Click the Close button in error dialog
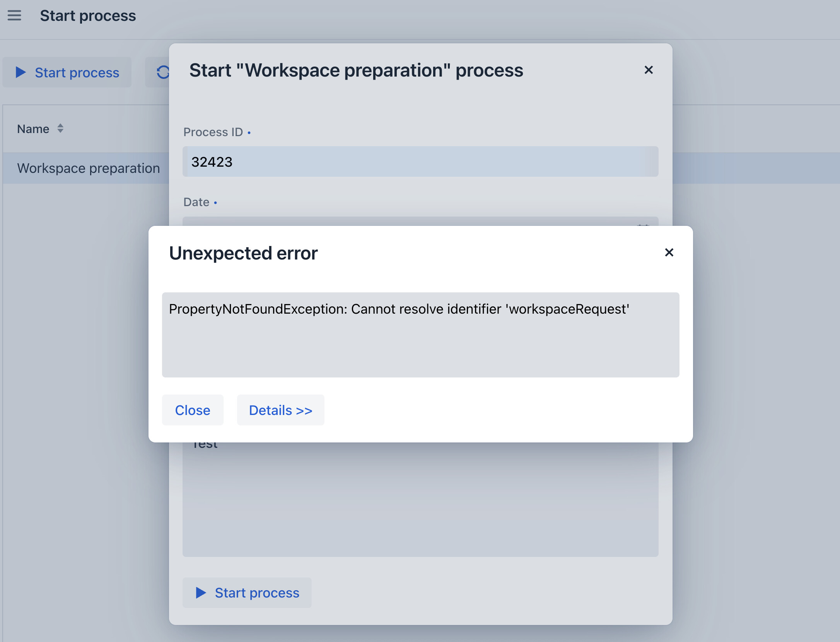Viewport: 840px width, 642px height. pos(193,410)
